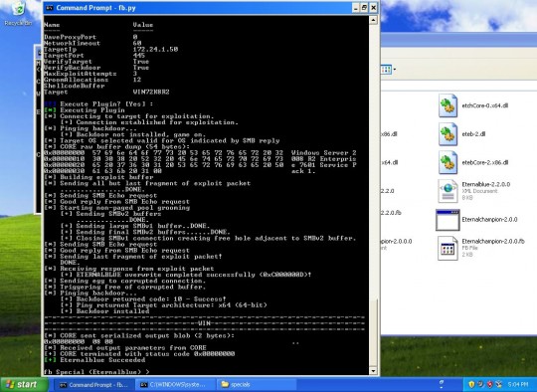Switch to C:\WINDOWS\syste... taskbar item
The height and width of the screenshot is (392, 537).
pos(175,385)
